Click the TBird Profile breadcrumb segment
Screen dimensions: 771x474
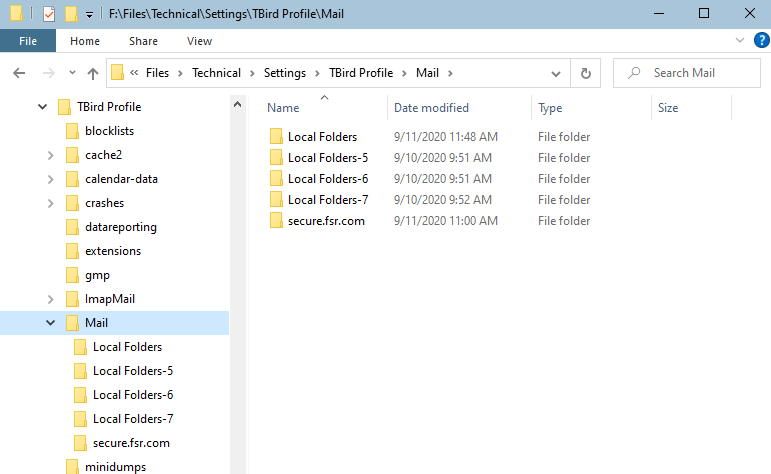tap(361, 73)
